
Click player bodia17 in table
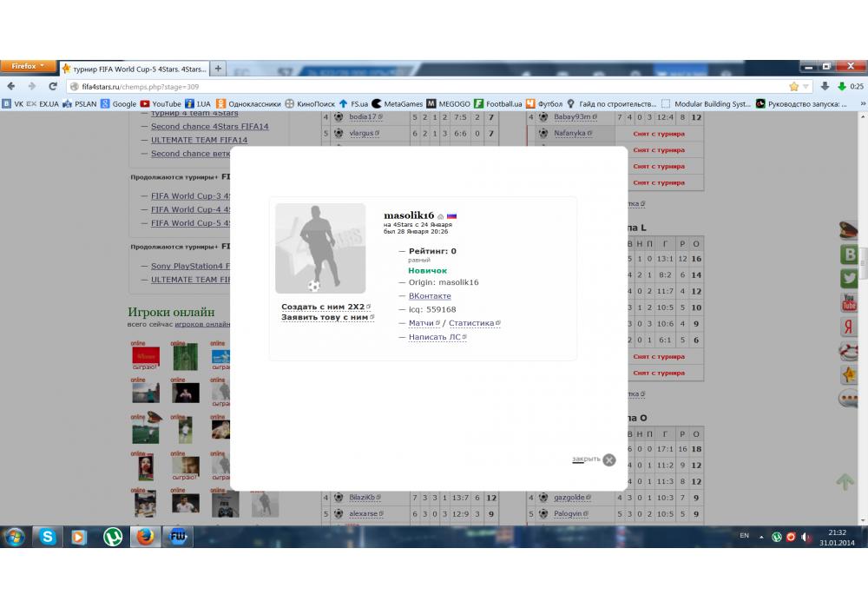365,117
